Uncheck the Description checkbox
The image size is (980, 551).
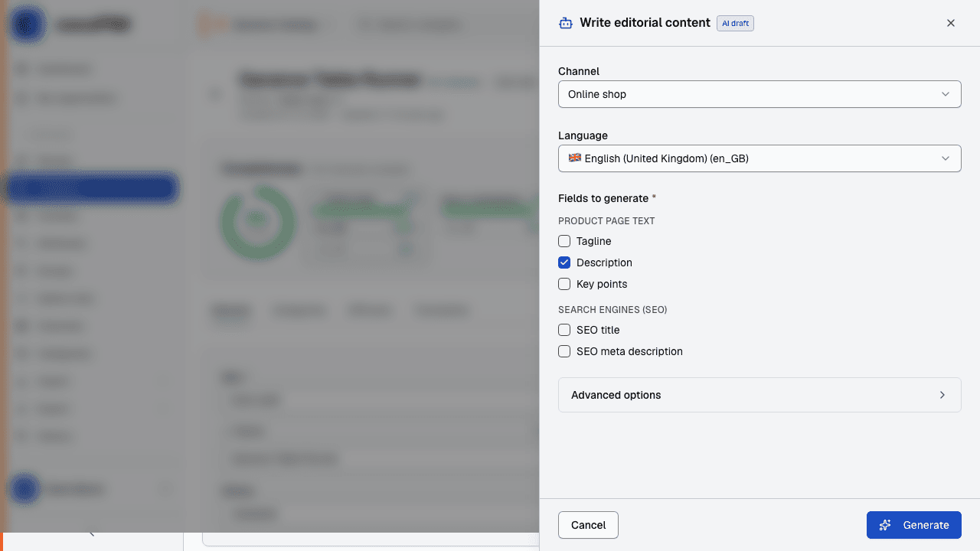click(x=564, y=262)
